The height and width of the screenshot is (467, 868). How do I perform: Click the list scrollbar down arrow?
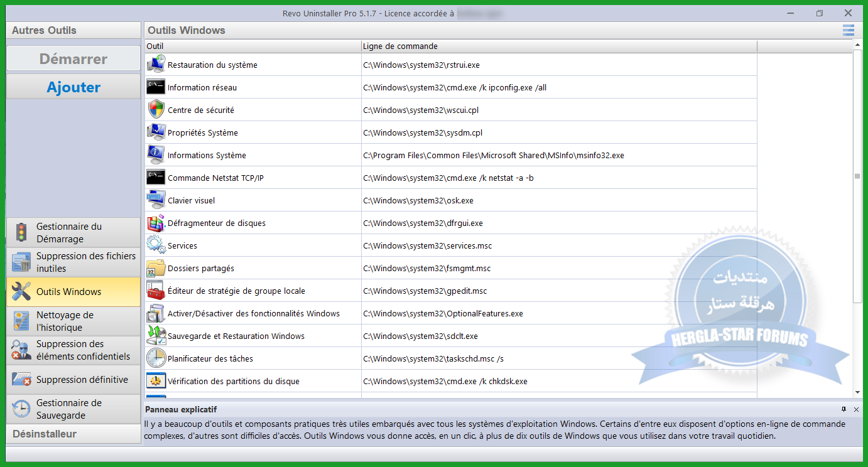click(x=858, y=392)
